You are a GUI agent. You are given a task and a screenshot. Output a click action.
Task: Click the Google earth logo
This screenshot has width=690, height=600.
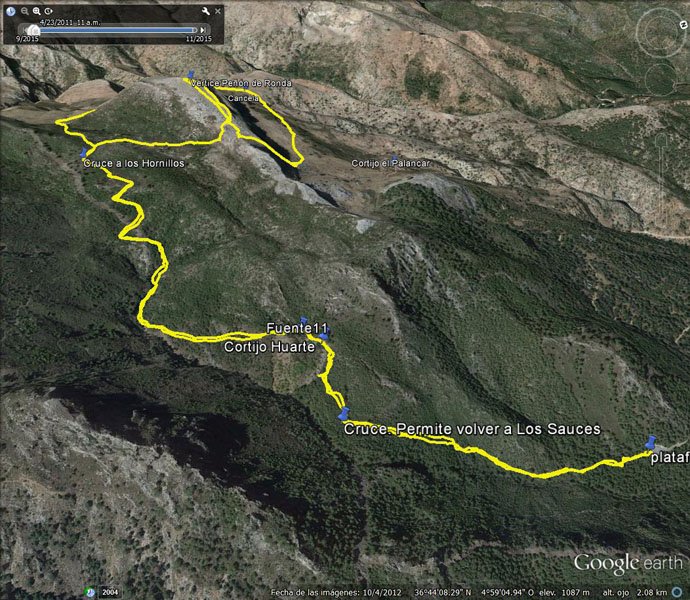(628, 563)
